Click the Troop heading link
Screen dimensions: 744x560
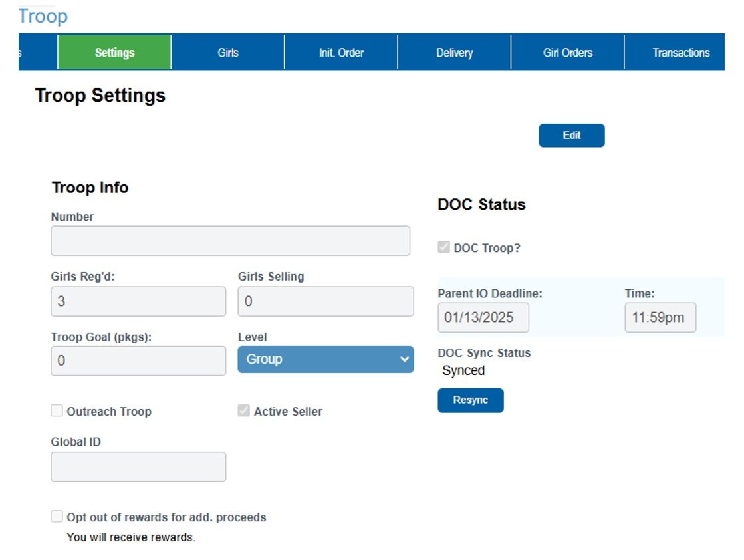click(43, 16)
